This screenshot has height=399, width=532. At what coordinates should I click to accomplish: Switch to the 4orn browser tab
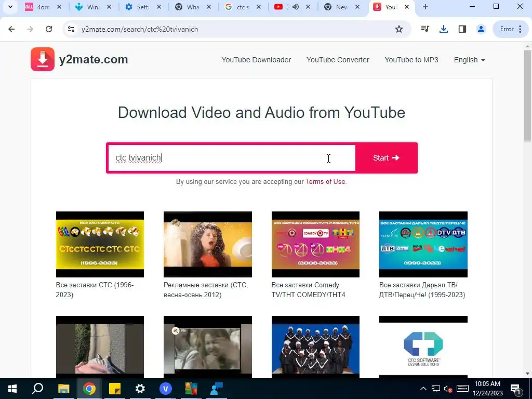43,7
